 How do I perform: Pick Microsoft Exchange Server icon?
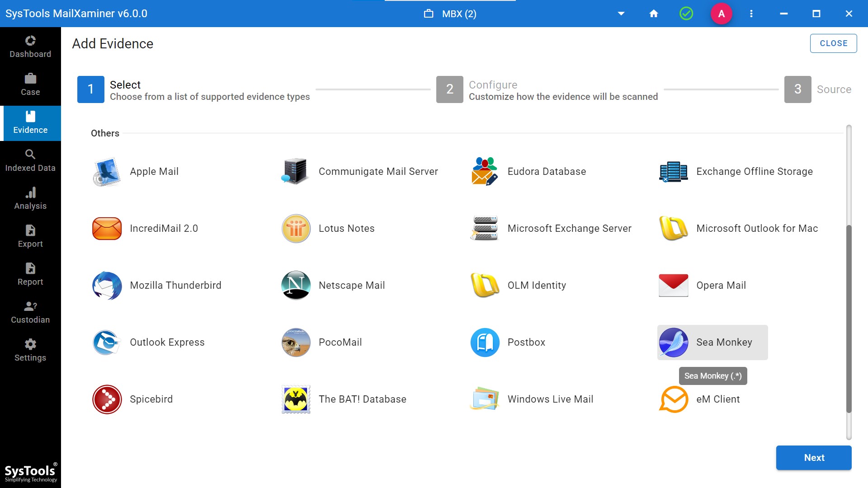click(485, 229)
